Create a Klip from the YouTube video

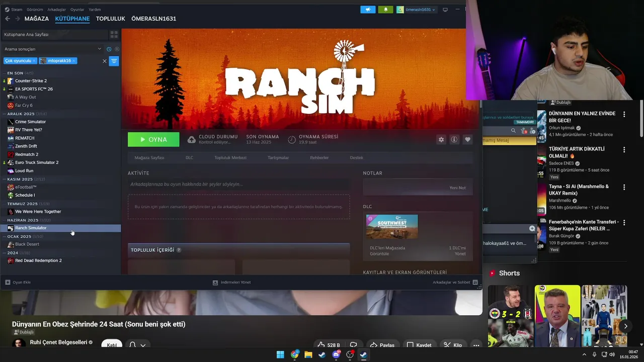coord(453,345)
